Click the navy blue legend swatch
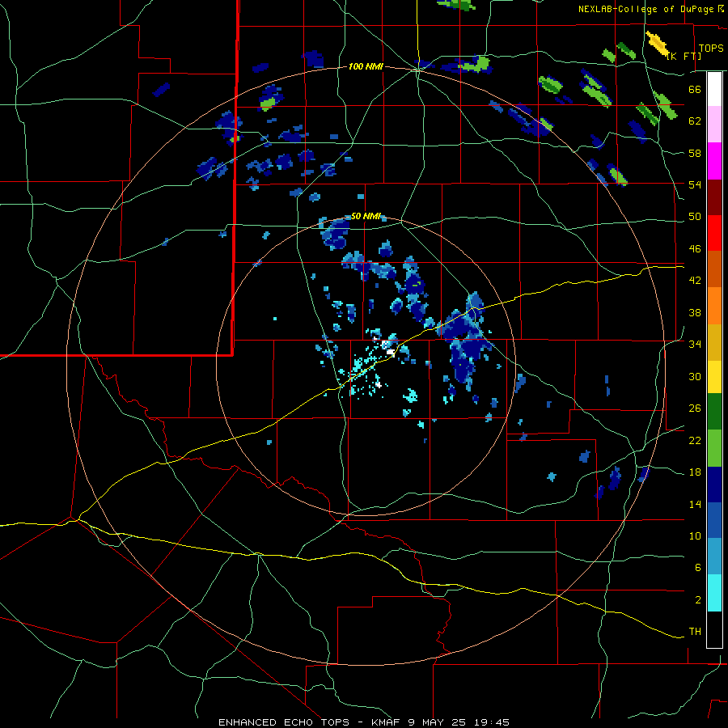 [x=714, y=485]
